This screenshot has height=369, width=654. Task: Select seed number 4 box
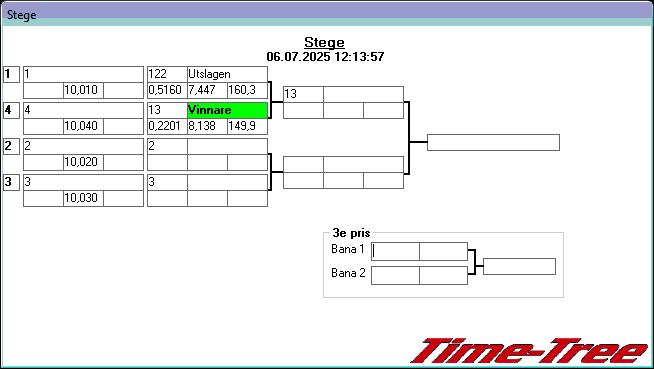point(11,110)
